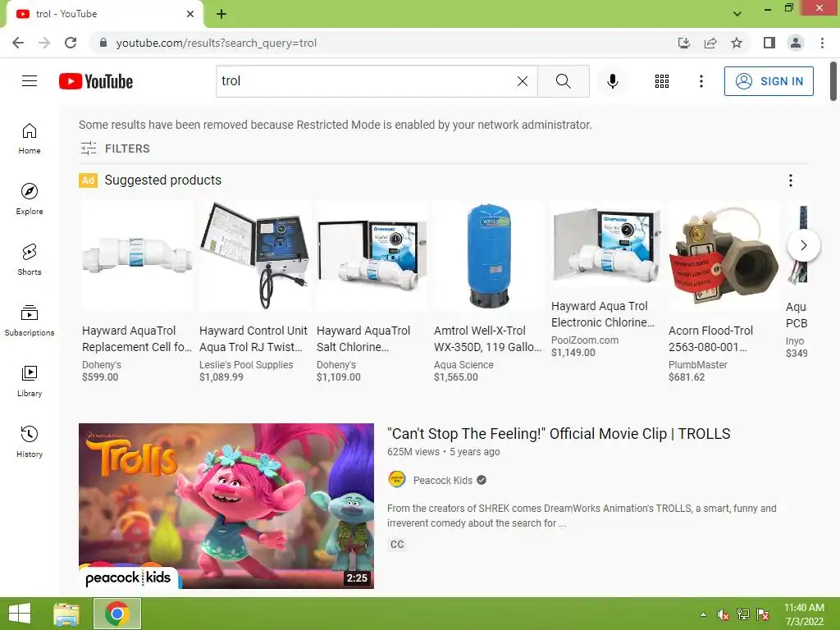The image size is (840, 630).
Task: Show hidden system tray icons
Action: (x=703, y=614)
